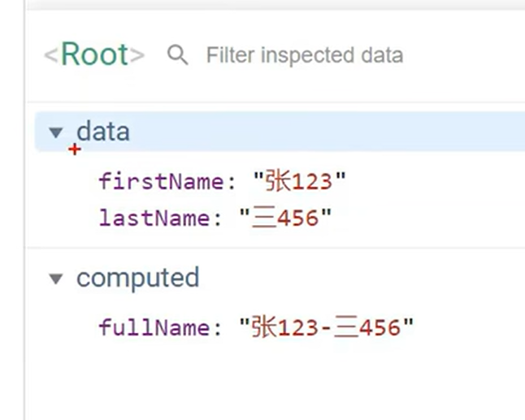Collapse the data section arrow
Viewport: 525px width, 420px height.
click(x=56, y=132)
